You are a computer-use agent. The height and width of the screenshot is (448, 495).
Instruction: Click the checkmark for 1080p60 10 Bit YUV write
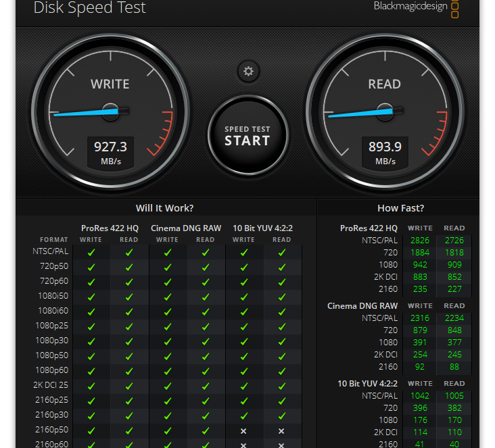tap(244, 371)
